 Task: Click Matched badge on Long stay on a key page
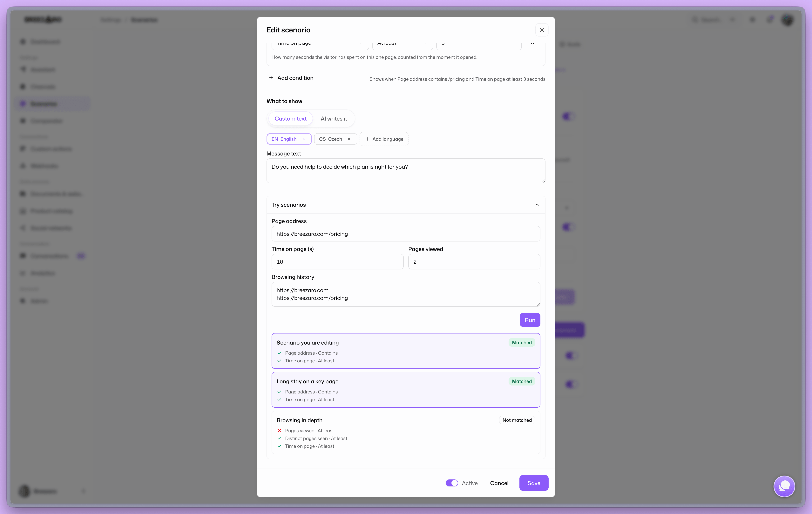(522, 381)
